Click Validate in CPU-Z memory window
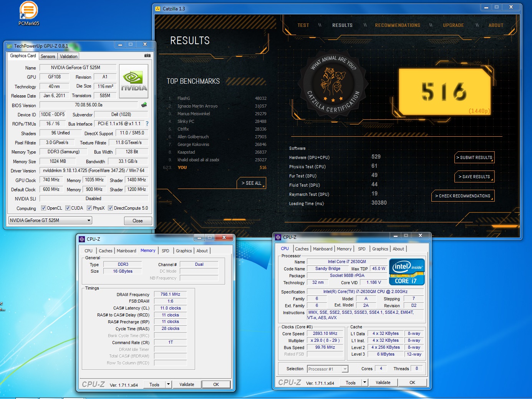532x399 pixels. [187, 384]
